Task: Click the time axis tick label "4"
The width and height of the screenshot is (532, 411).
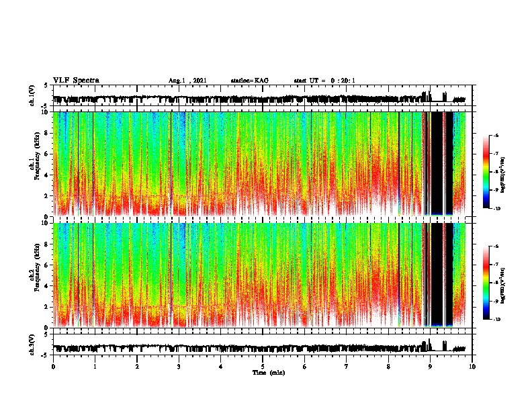Action: pos(221,367)
